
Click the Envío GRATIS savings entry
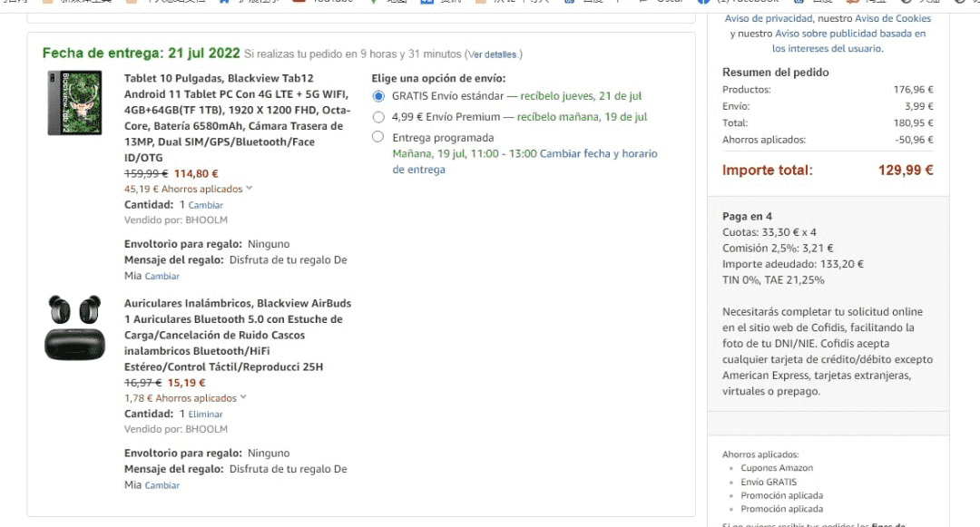pos(769,482)
